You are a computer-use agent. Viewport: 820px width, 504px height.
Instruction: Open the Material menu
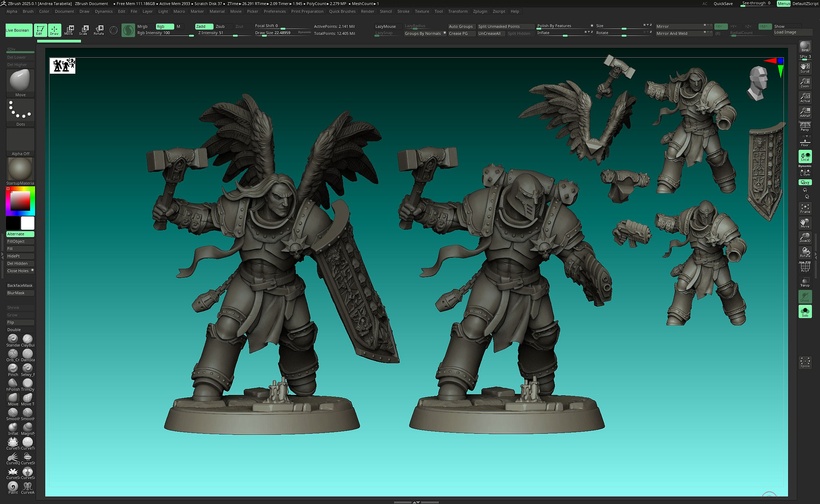point(217,12)
